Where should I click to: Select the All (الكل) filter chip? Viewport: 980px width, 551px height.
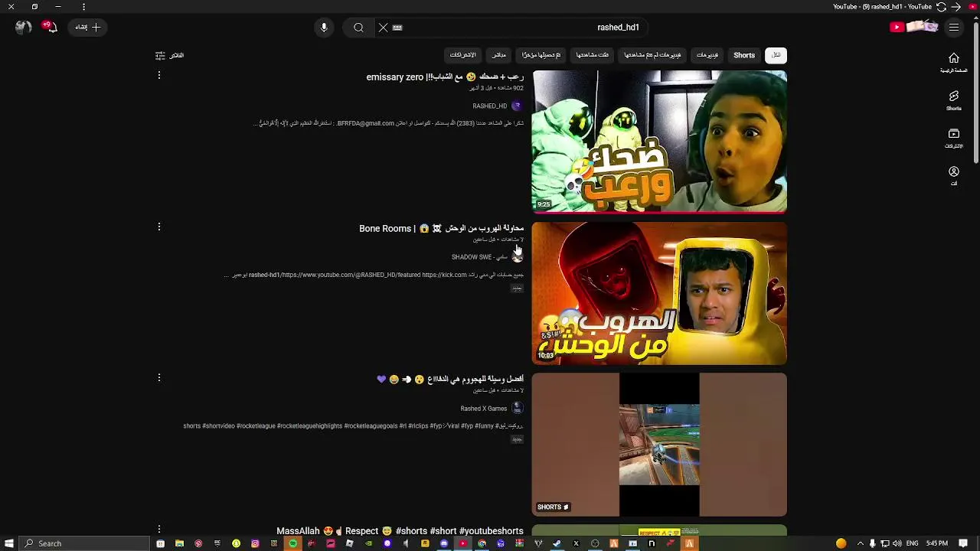[x=776, y=55]
